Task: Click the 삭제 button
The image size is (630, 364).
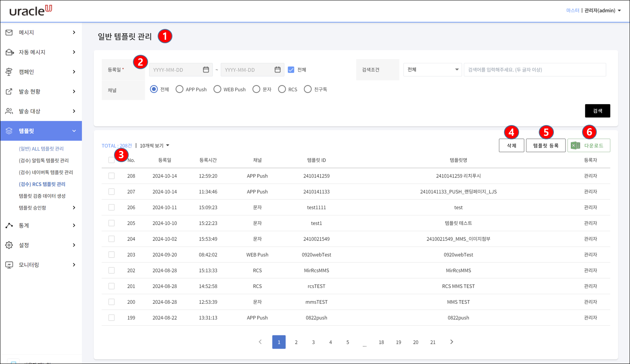Action: click(x=511, y=146)
